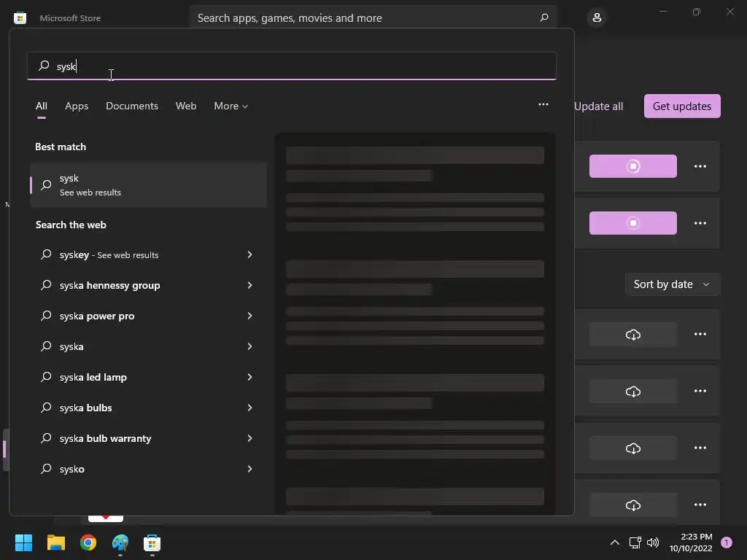
Task: Expand the More filter dropdown
Action: pos(231,106)
